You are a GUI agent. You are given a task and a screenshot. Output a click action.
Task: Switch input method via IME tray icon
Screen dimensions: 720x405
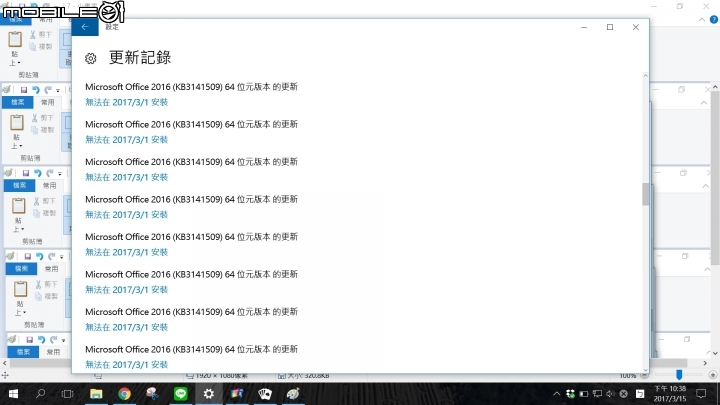point(640,394)
